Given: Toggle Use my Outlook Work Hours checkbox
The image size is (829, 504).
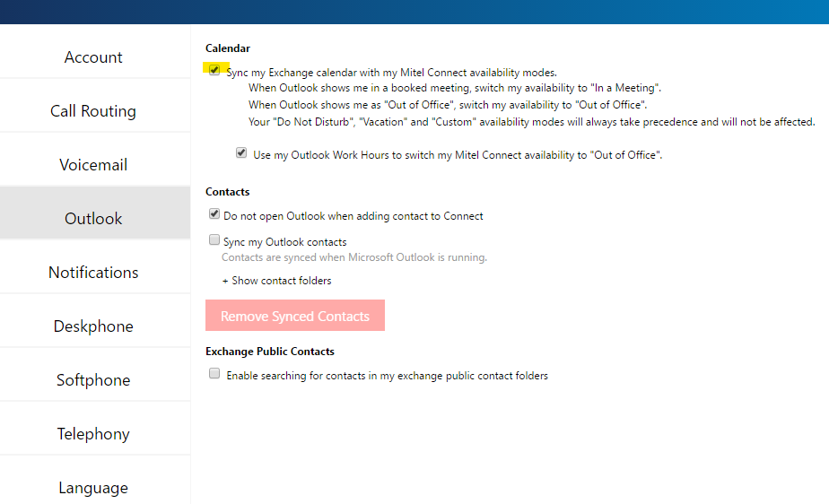Looking at the screenshot, I should (x=241, y=152).
